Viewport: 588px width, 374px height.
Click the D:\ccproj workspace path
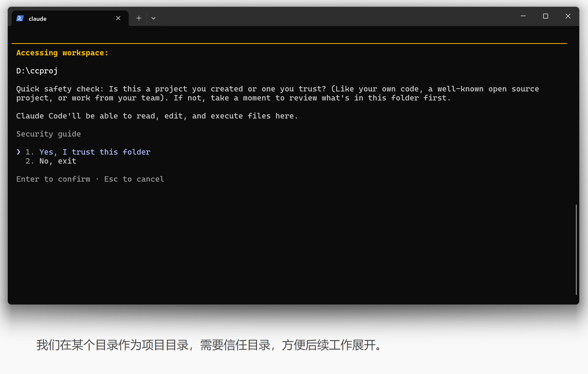[x=37, y=71]
